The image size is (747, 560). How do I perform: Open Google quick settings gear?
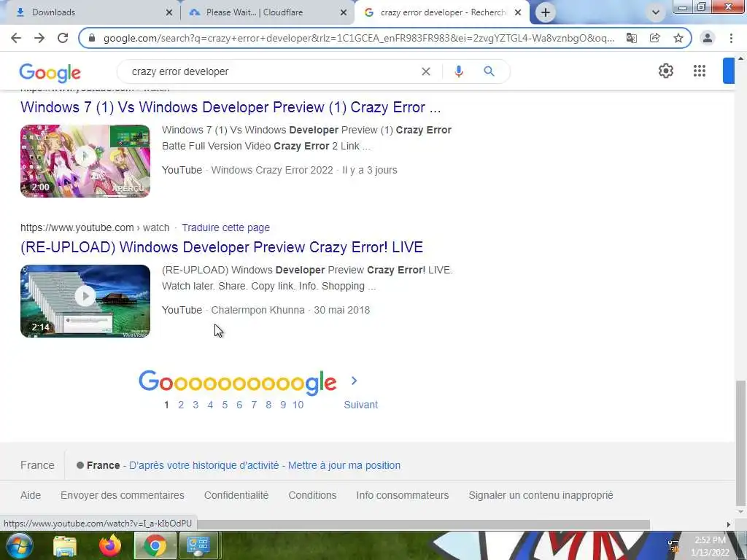665,71
